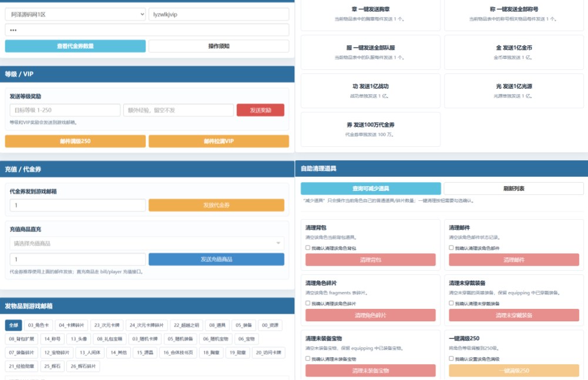
Task: Select the 19_勋章 category tag
Action: [x=238, y=352]
